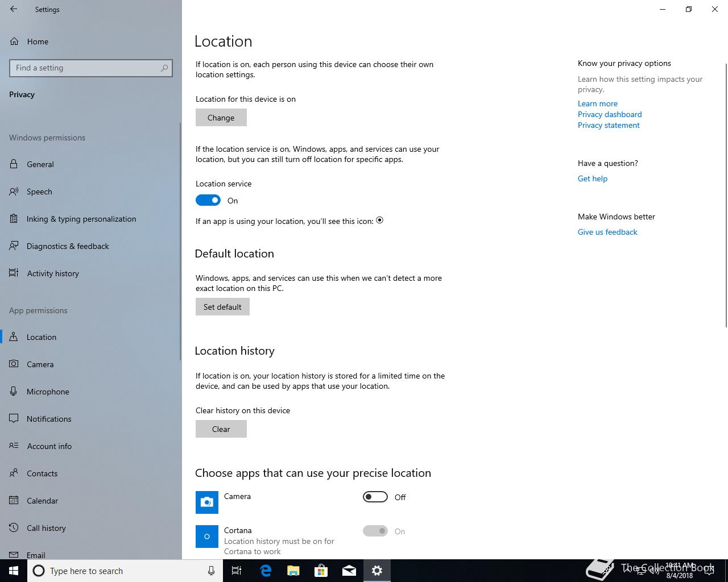
Task: Click the Camera label in sidebar
Action: 40,364
